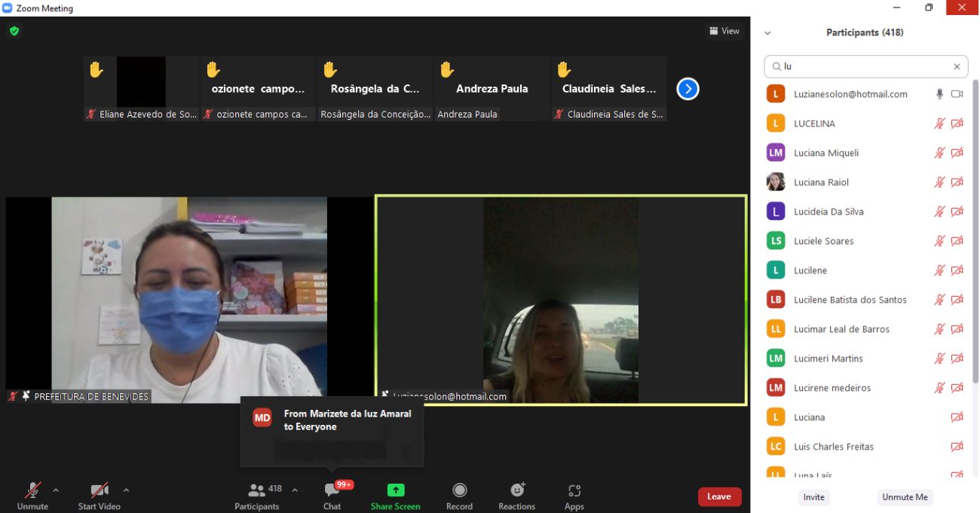Start recording with the Record icon
The image size is (980, 513).
click(459, 493)
